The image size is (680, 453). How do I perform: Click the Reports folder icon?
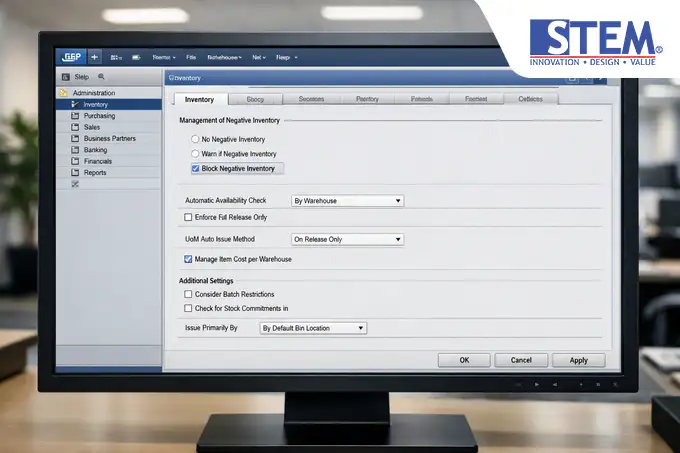click(x=75, y=172)
